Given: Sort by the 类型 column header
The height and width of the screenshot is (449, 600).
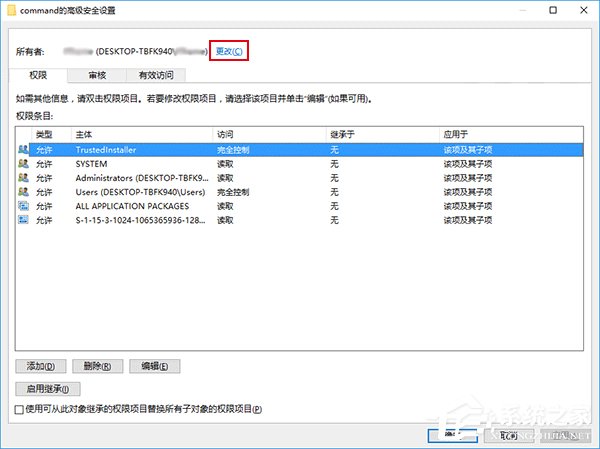Looking at the screenshot, I should [51, 134].
